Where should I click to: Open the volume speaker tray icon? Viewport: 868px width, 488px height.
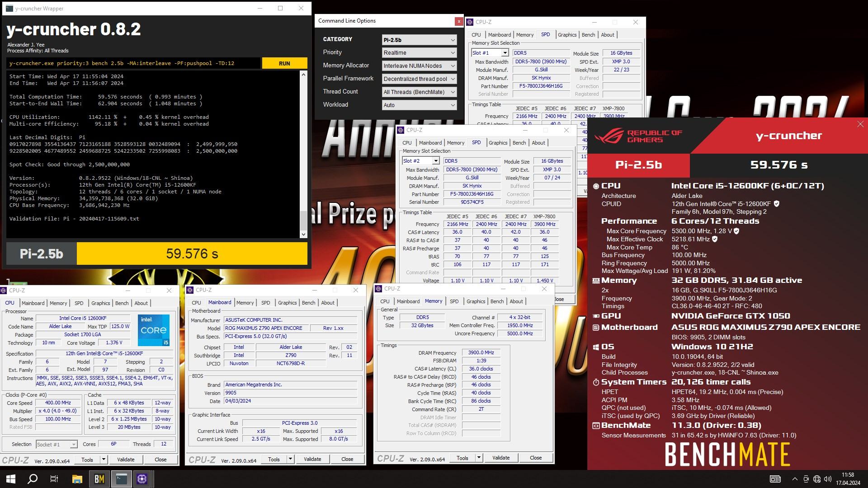pos(828,479)
